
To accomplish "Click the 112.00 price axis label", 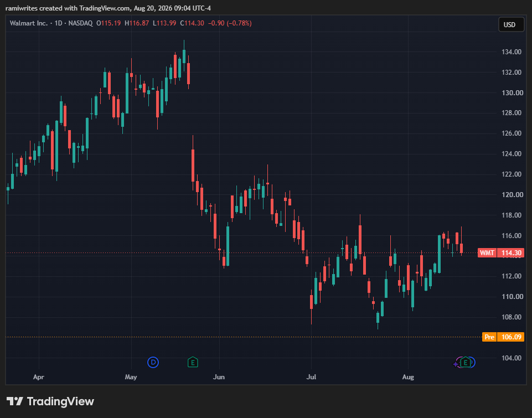I will coord(512,276).
